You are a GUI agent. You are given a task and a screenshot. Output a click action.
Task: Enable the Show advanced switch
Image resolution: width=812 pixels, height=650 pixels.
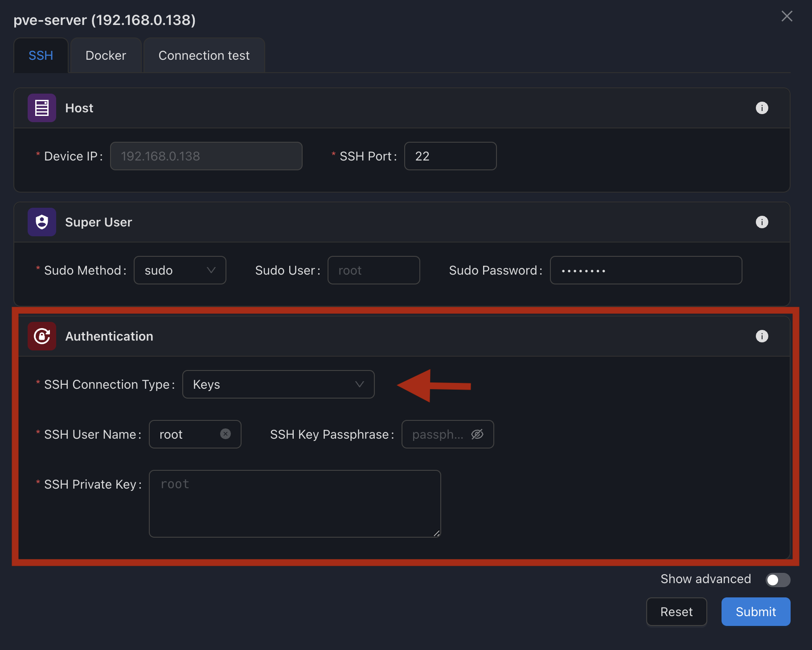click(x=778, y=580)
